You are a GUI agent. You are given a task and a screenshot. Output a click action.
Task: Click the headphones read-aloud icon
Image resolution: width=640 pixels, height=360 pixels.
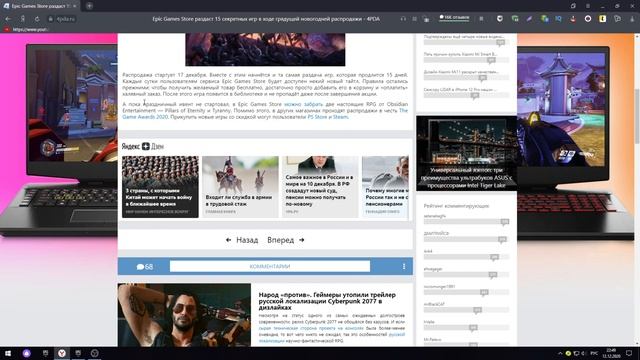point(403,19)
